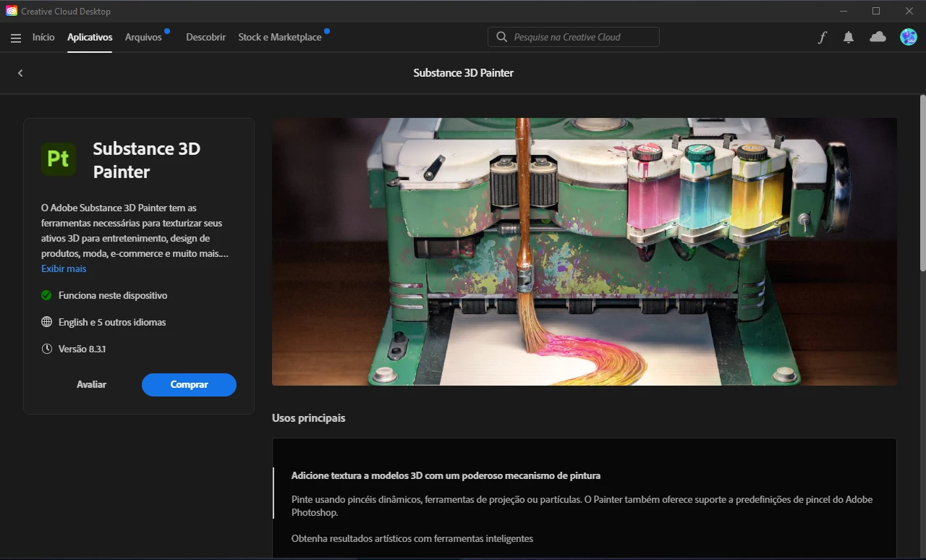Select 'Adicione textura a modelos 3D' item
This screenshot has width=926, height=560.
[x=446, y=475]
